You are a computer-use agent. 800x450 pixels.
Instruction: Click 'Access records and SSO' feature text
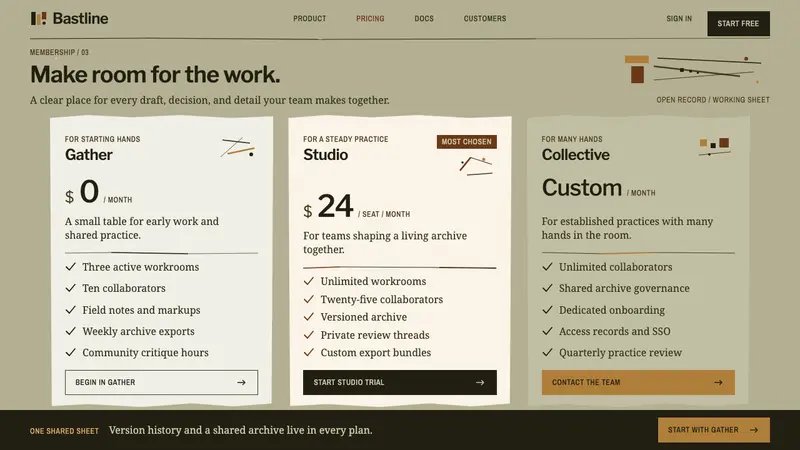pos(615,331)
